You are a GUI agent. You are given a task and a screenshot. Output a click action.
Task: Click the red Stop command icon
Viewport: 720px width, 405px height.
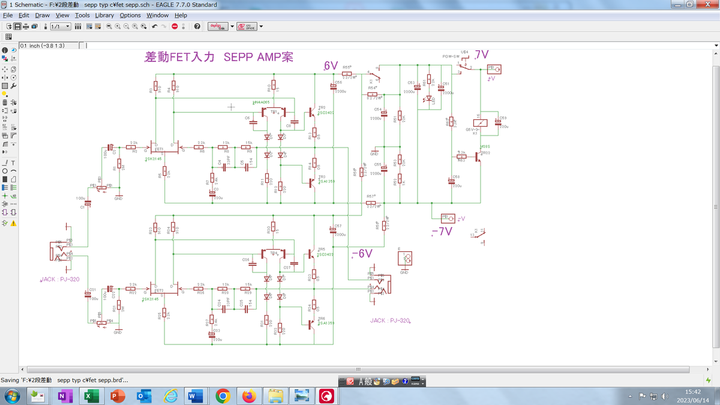(174, 27)
